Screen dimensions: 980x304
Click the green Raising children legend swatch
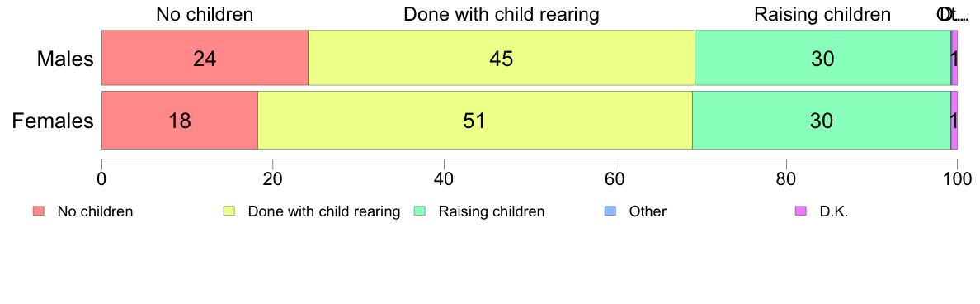(420, 211)
